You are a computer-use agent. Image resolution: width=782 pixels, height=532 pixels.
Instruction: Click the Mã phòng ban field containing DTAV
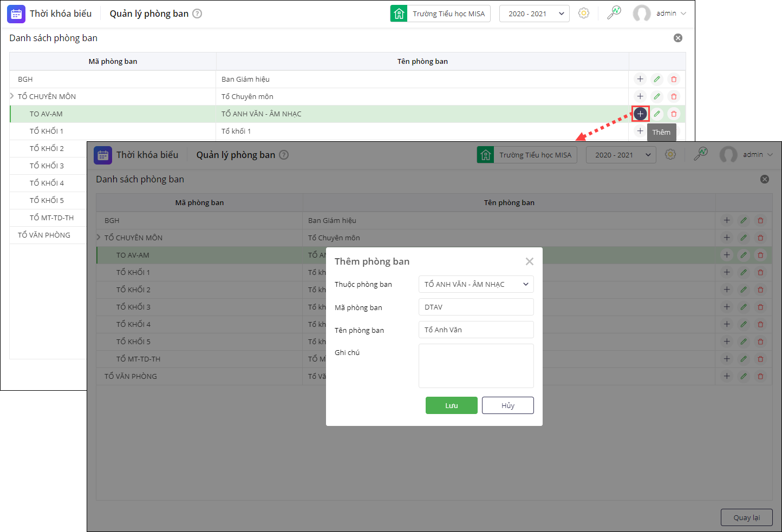click(476, 307)
